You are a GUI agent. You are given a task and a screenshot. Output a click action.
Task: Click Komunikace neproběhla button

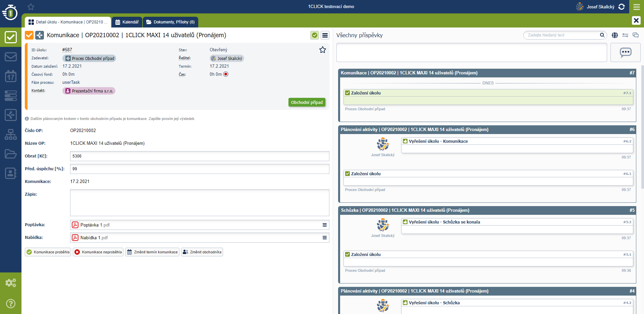(98, 252)
